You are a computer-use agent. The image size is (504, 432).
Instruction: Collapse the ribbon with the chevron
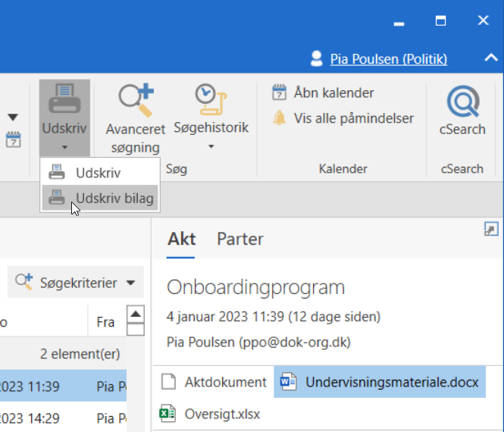490,58
